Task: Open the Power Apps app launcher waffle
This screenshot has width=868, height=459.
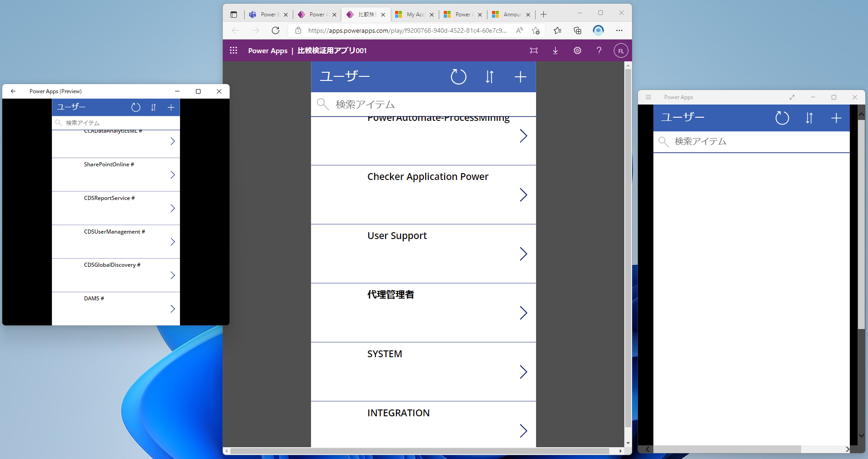Action: 233,50
